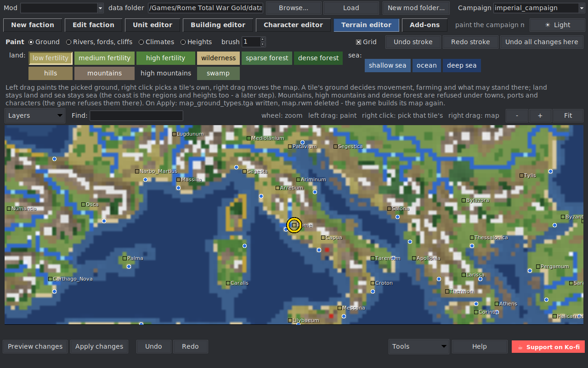This screenshot has height=368, width=588.
Task: Click the Fit zoom button
Action: [568, 115]
